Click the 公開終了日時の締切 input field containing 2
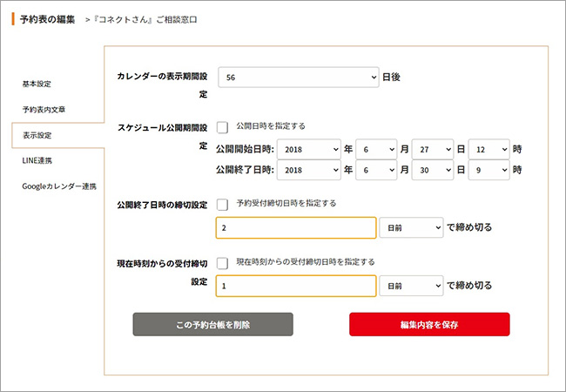566x392 pixels. click(x=295, y=227)
